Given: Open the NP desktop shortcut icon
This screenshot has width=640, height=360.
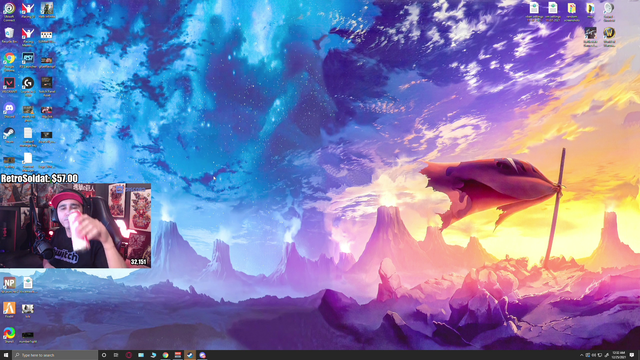Looking at the screenshot, I should (9, 283).
